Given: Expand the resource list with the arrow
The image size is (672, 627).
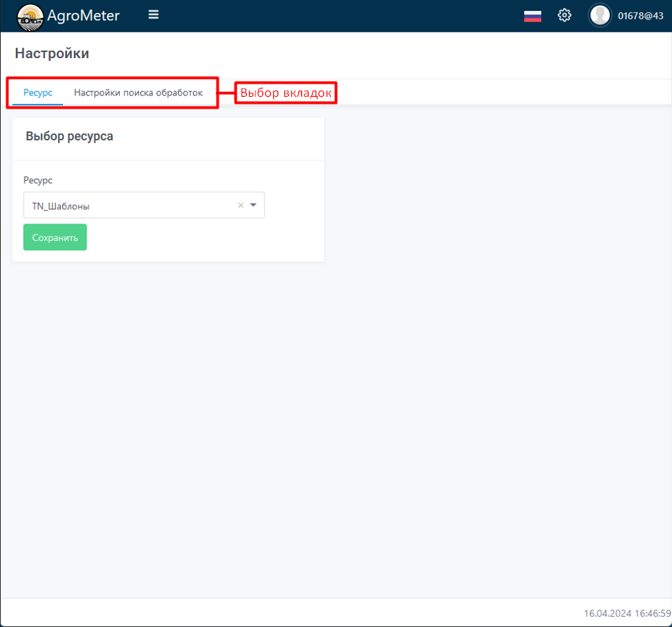Looking at the screenshot, I should point(253,206).
